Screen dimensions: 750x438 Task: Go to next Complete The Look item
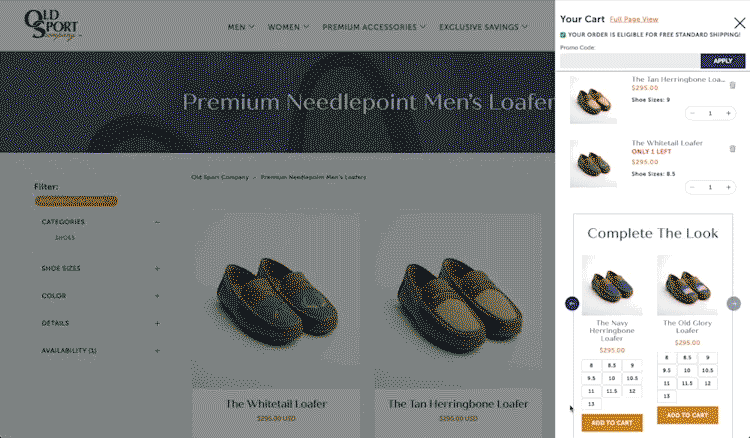pyautogui.click(x=733, y=303)
